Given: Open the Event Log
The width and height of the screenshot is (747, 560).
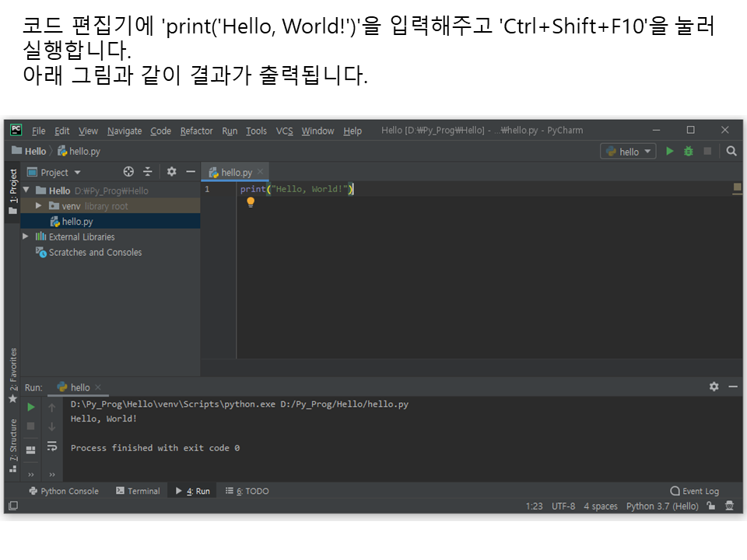Looking at the screenshot, I should click(x=694, y=491).
